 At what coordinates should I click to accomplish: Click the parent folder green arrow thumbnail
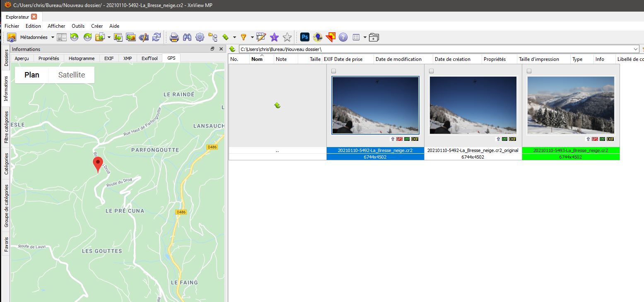tap(277, 106)
